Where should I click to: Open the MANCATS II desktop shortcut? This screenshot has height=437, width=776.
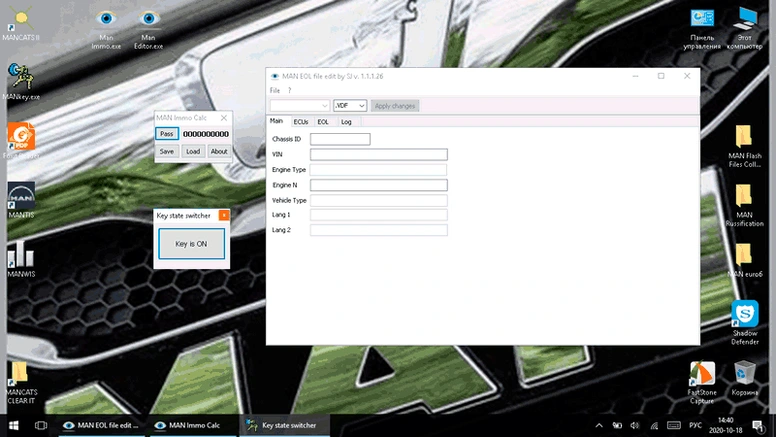21,23
